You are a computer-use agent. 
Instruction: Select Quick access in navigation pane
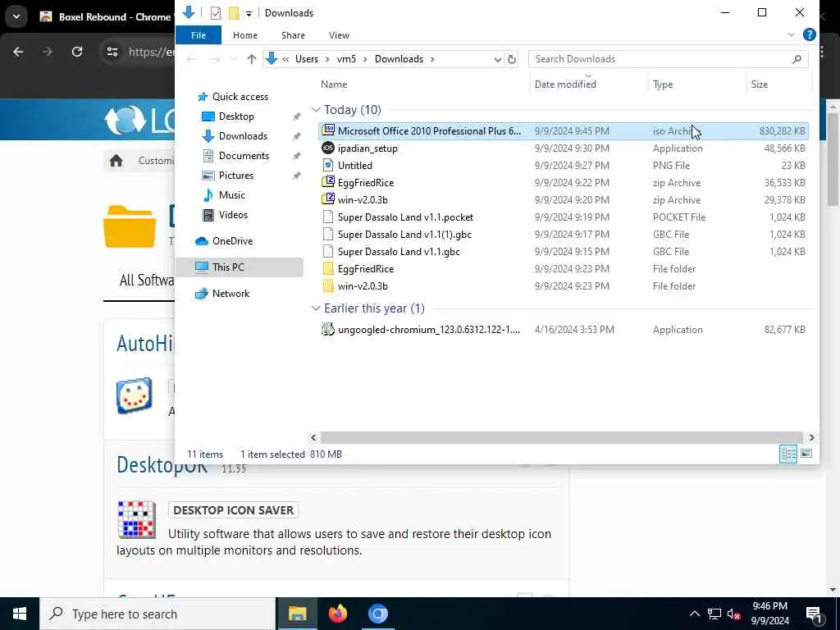(x=240, y=97)
